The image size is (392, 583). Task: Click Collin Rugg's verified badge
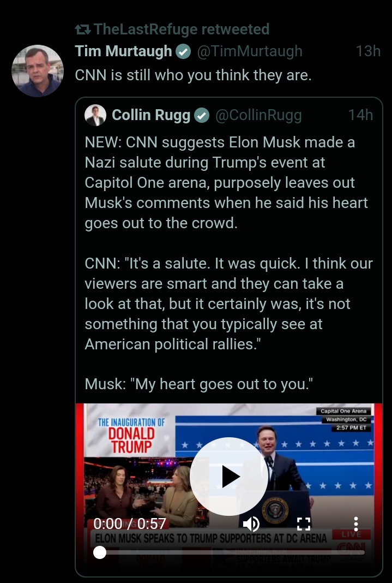point(202,115)
